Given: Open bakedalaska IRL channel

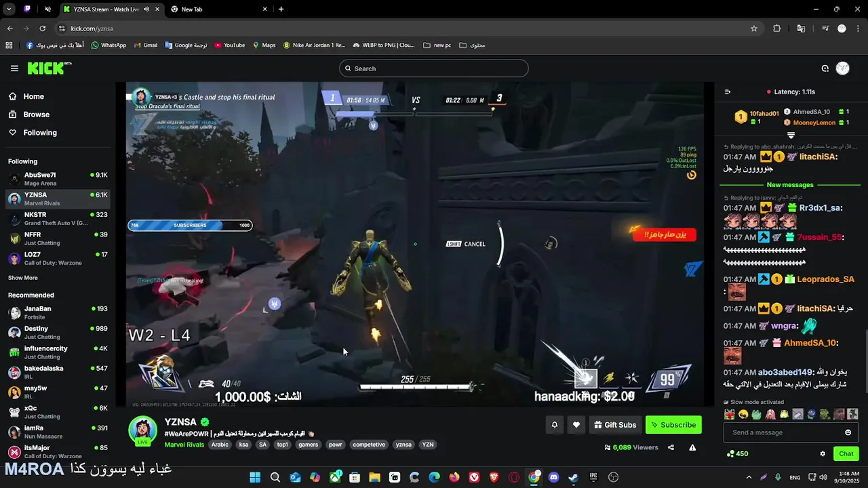Looking at the screenshot, I should tap(58, 372).
